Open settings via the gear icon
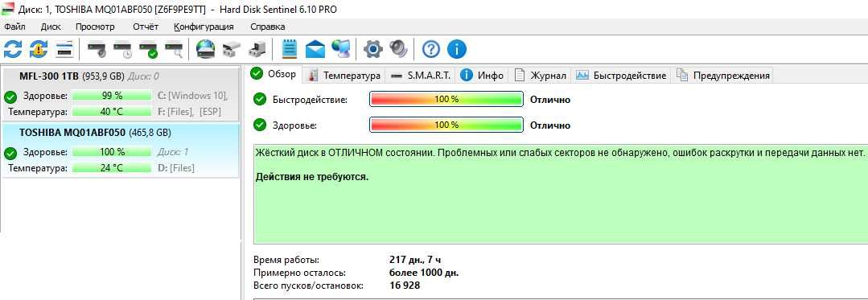The width and height of the screenshot is (868, 300). point(373,49)
